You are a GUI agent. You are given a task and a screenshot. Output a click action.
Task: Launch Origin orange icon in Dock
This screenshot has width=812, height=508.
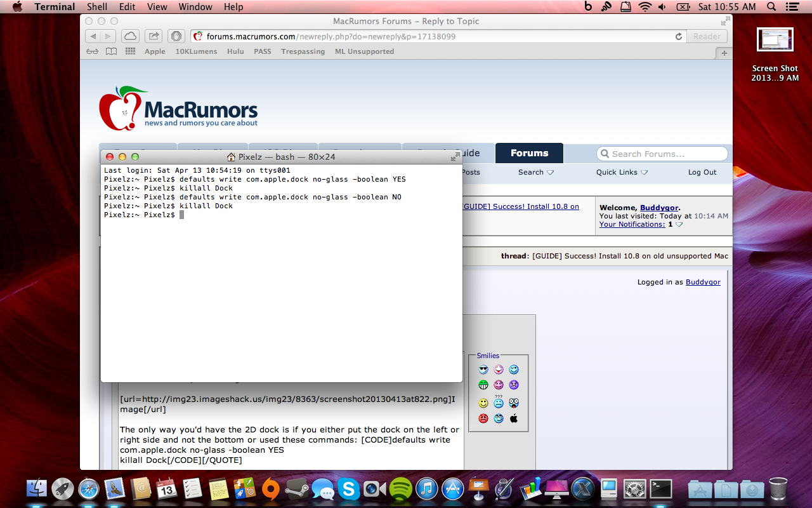point(271,488)
